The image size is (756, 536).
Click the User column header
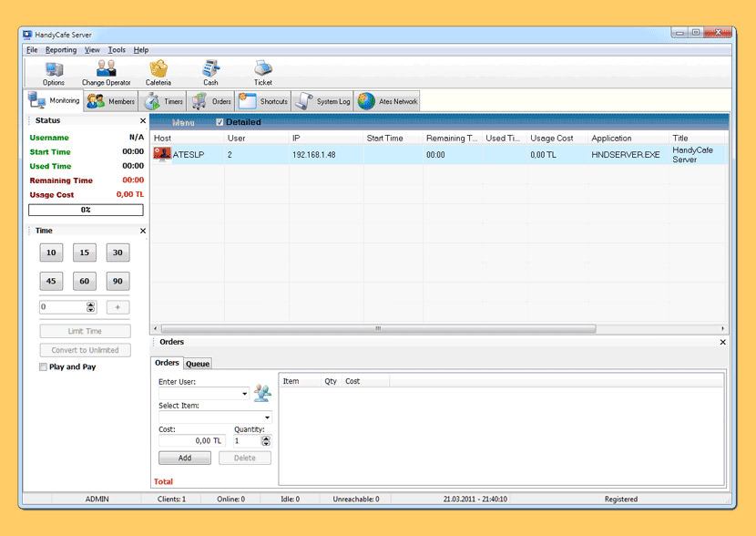[257, 138]
